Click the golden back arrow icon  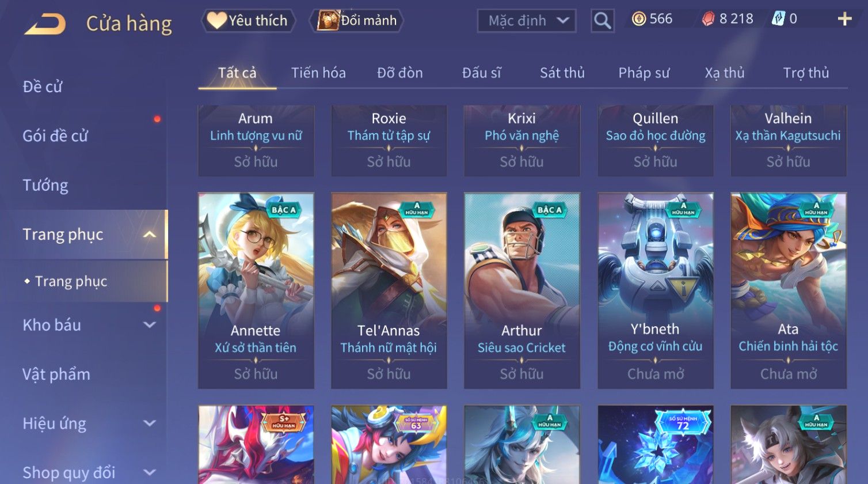point(44,24)
